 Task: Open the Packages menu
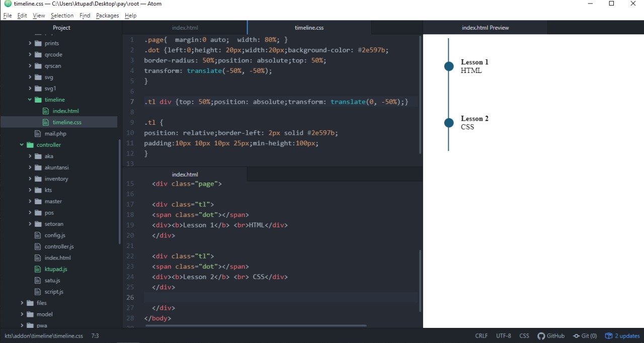pyautogui.click(x=107, y=16)
